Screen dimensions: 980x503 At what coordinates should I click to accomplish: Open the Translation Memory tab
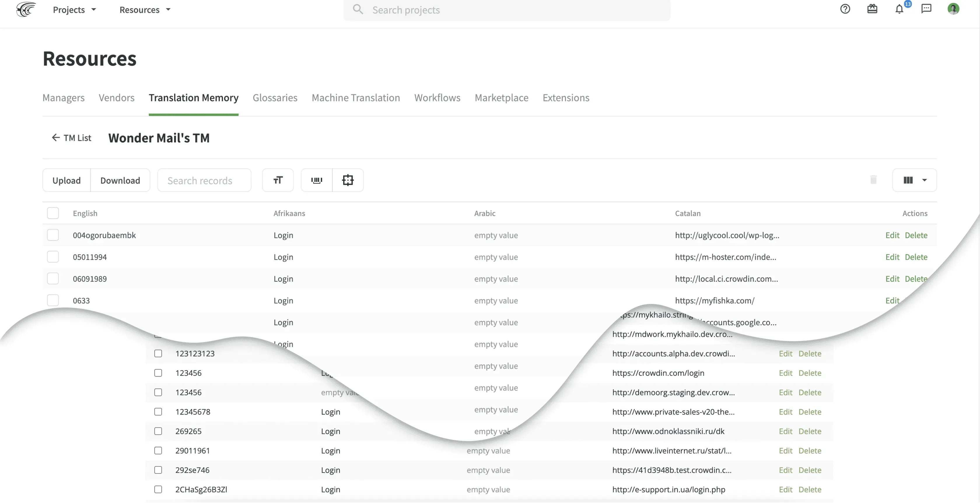[194, 98]
